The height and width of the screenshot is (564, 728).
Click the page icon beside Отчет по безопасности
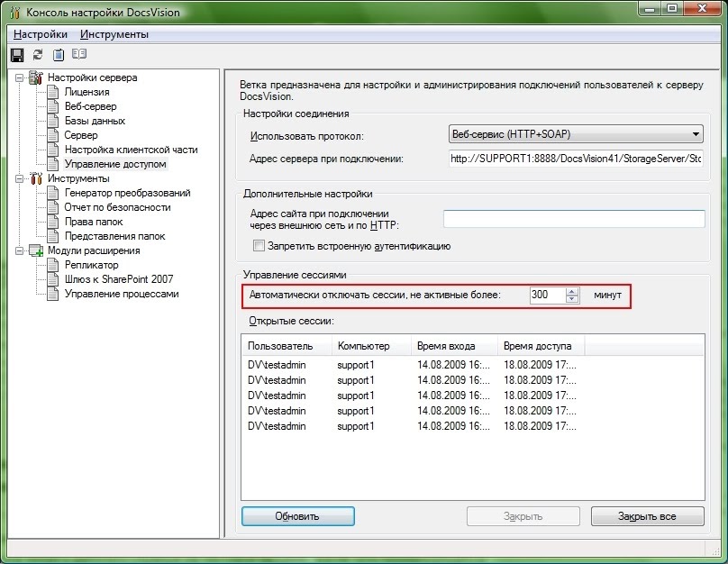(x=53, y=207)
